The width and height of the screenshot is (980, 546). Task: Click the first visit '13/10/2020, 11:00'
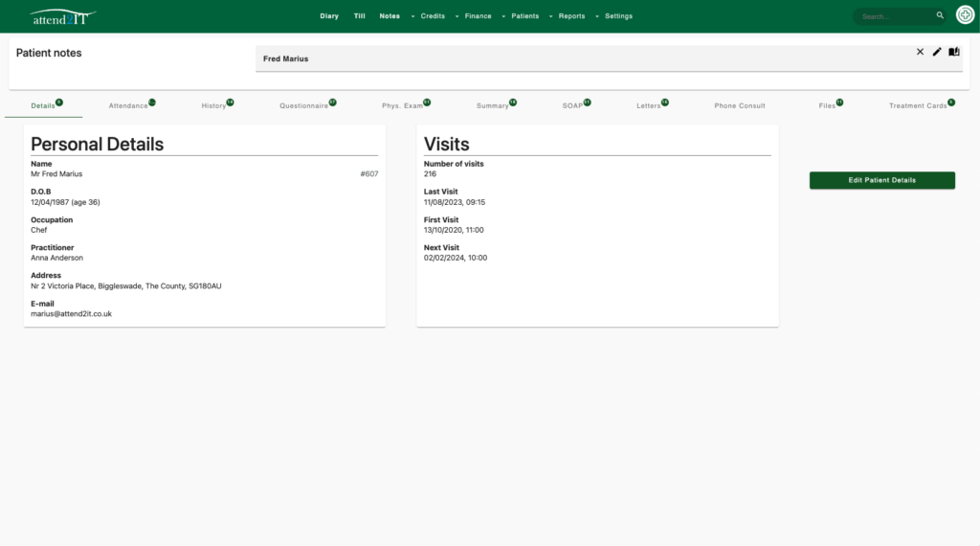pyautogui.click(x=454, y=230)
